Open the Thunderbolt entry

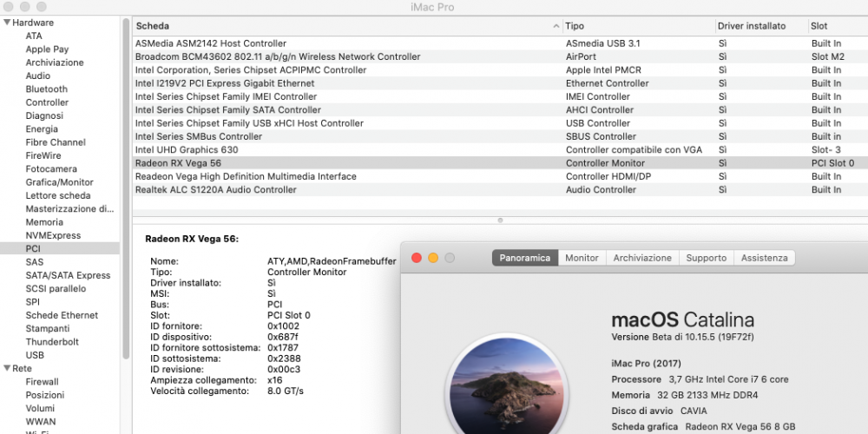[52, 341]
